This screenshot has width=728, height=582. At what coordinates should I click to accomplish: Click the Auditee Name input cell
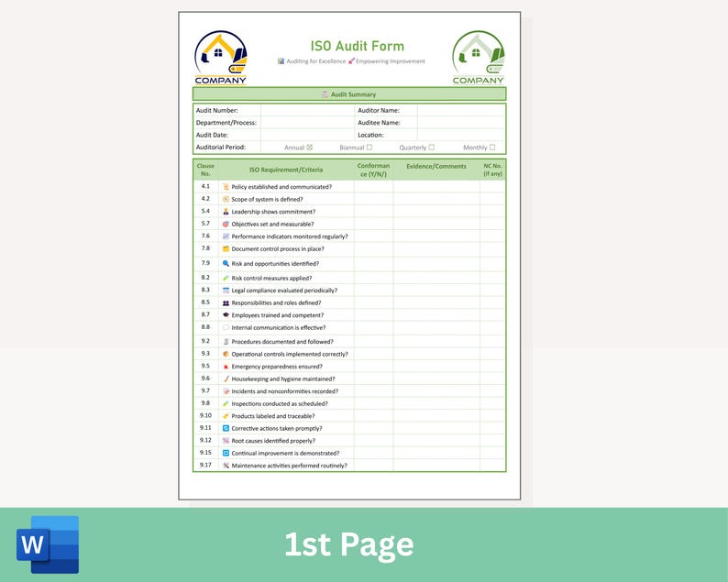(461, 123)
